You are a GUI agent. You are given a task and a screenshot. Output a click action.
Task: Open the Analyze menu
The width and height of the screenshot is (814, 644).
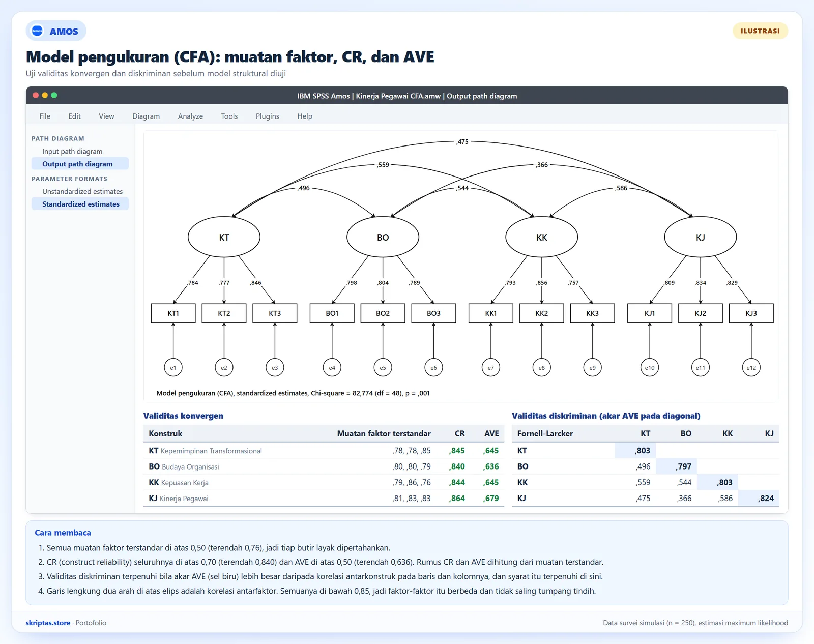click(190, 116)
